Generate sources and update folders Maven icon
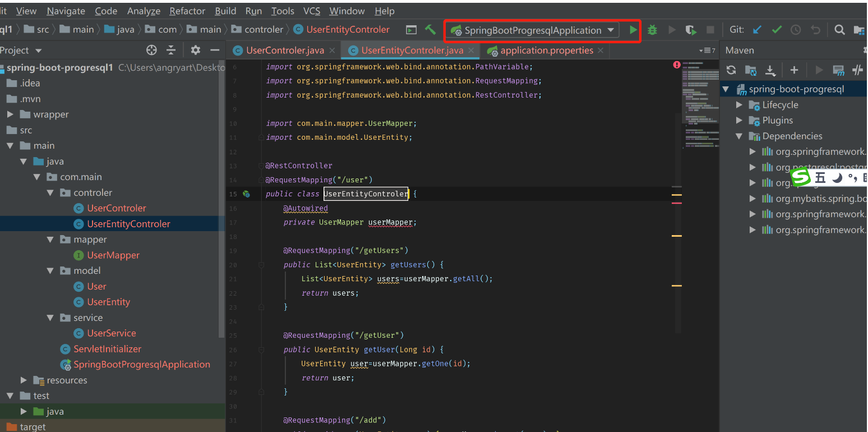 pyautogui.click(x=750, y=70)
